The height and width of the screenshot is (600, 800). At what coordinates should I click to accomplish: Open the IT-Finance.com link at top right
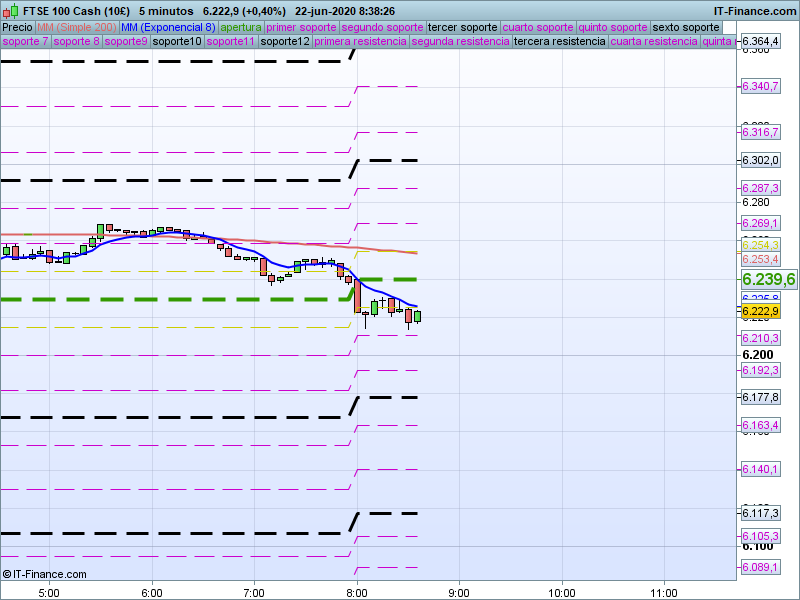(x=754, y=11)
